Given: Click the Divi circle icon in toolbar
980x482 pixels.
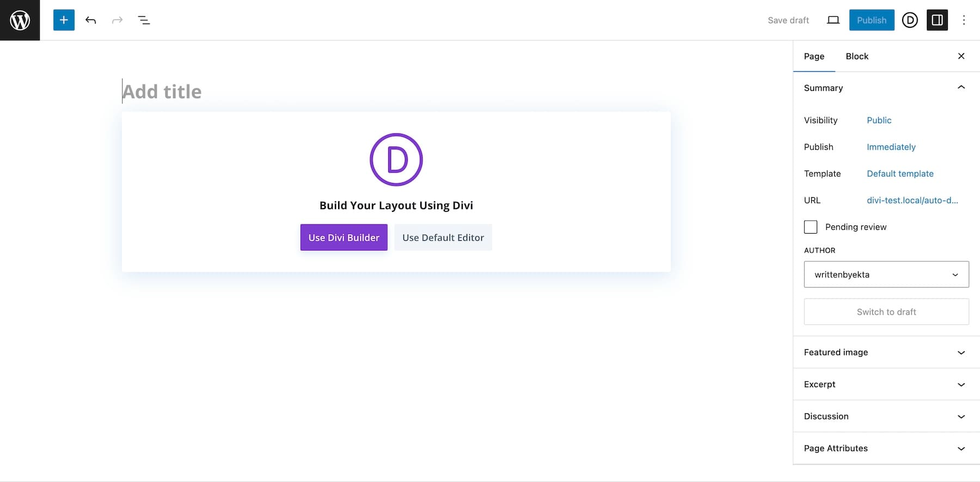Looking at the screenshot, I should (x=910, y=20).
